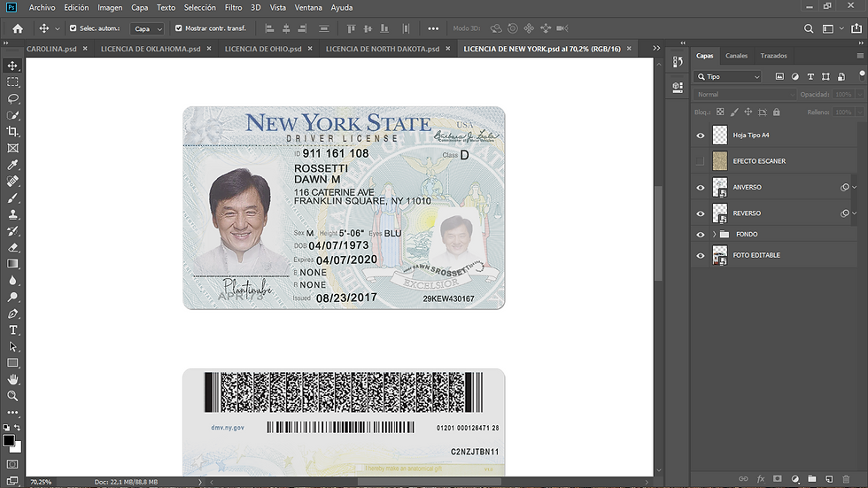Click the foreground color swatch
Screen dimensions: 868x488
(x=9, y=440)
